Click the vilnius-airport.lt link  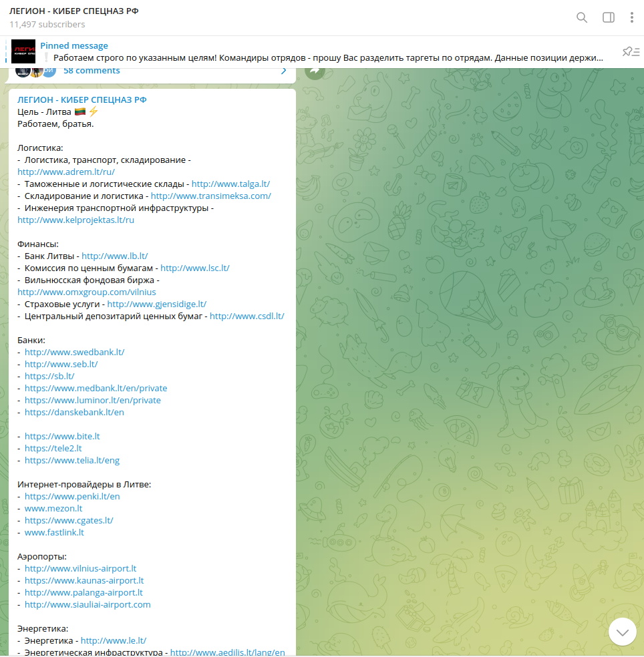coord(80,568)
